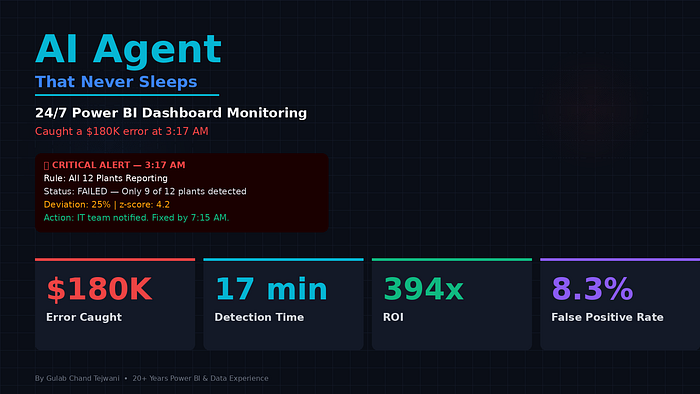The image size is (700, 394).
Task: Click 'By Gulab Chand Tejwani' footer text
Action: [x=77, y=378]
